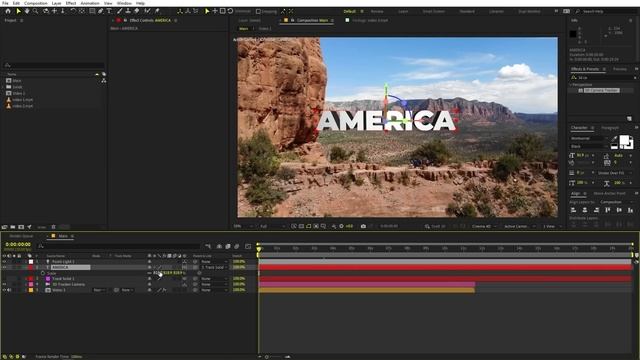Click the red label color of AMERICA layer
Screen dimensions: 640x360
tap(31, 267)
